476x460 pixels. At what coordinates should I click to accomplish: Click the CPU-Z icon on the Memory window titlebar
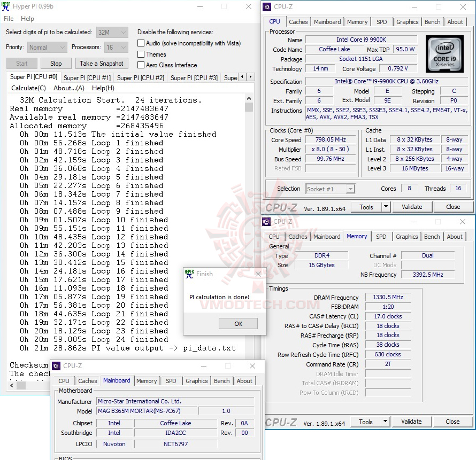(267, 221)
